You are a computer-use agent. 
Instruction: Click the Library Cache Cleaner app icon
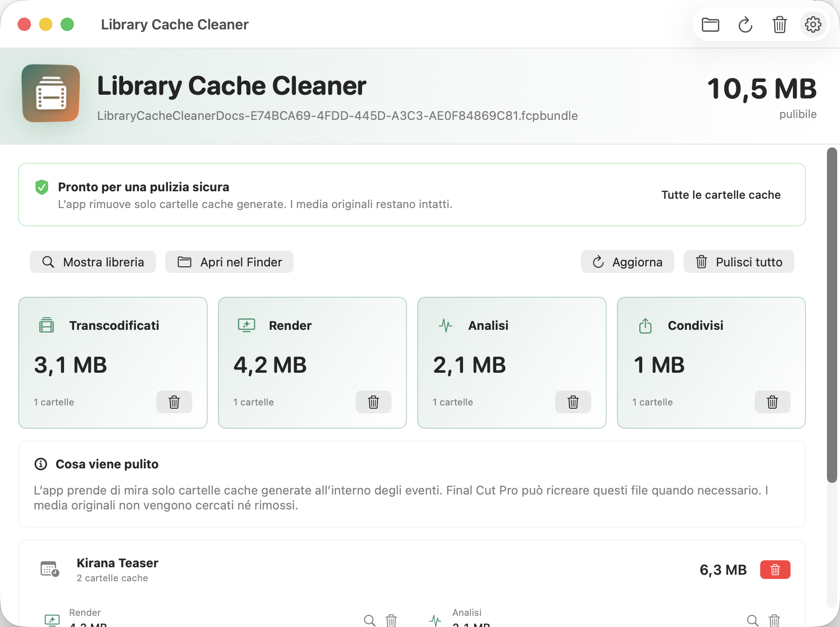click(x=51, y=93)
